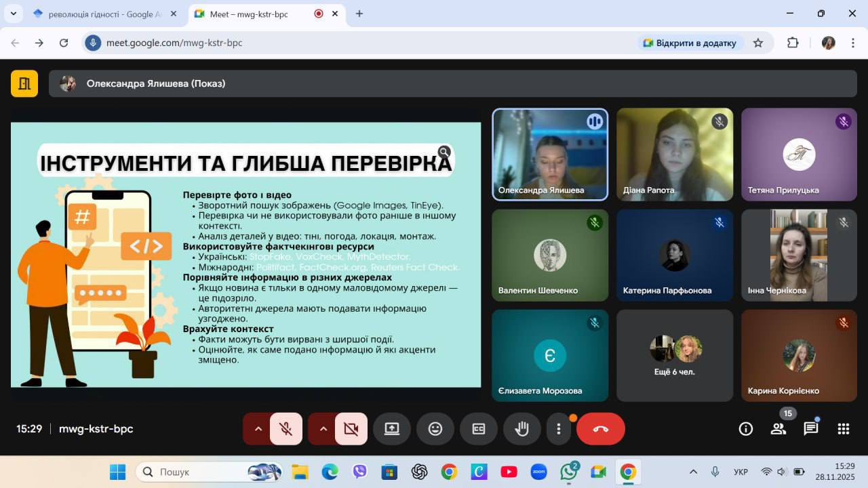Toggle the camera on
This screenshot has height=488, width=868.
coord(351,429)
